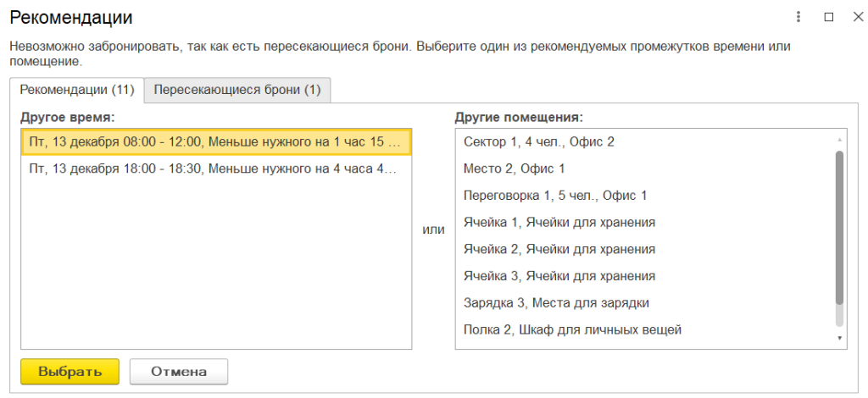
Task: Select Зарядка 3, Места для зарядки
Action: (556, 302)
